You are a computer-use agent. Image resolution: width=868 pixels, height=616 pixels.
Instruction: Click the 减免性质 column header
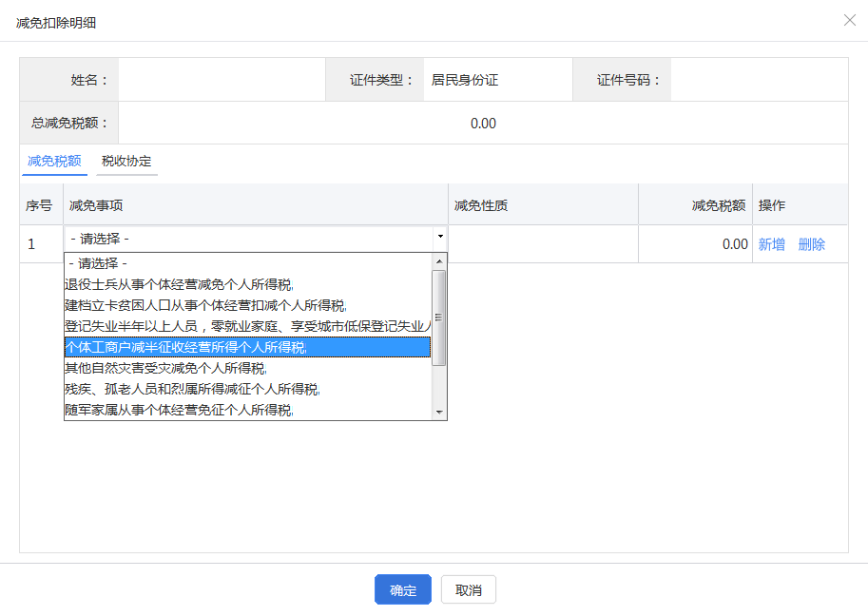[543, 205]
